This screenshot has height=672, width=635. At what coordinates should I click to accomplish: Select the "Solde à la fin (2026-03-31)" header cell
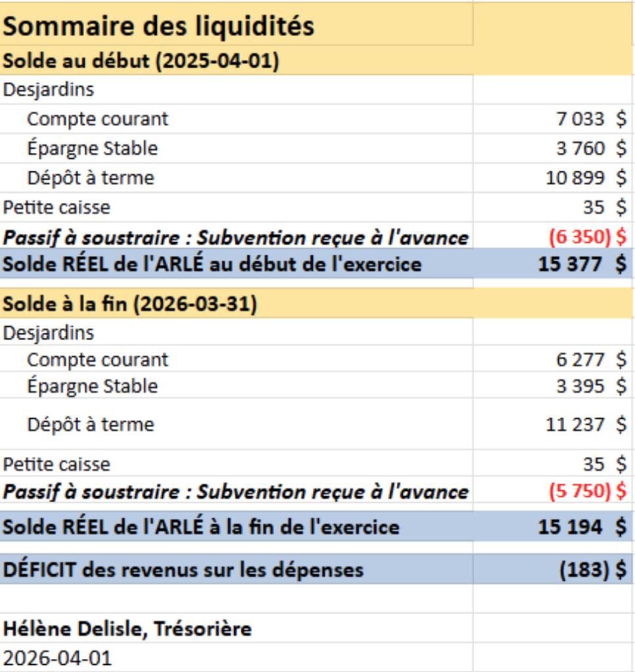point(130,304)
